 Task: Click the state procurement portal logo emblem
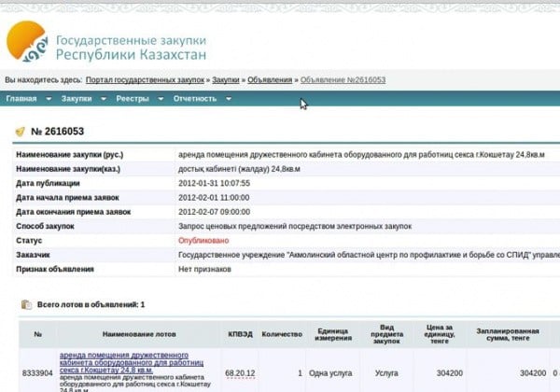27,42
